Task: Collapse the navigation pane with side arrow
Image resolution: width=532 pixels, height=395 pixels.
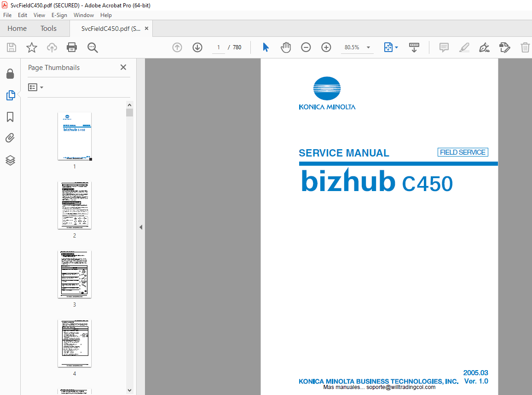Action: pyautogui.click(x=141, y=227)
